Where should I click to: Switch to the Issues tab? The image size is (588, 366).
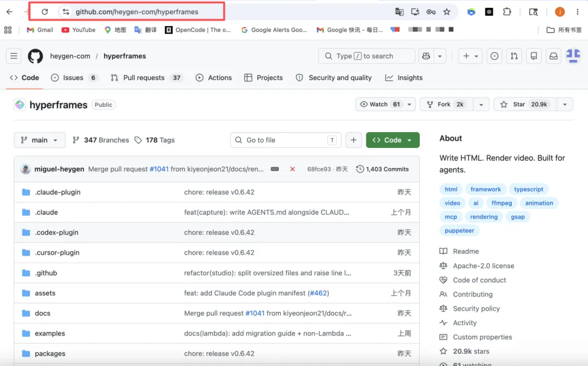74,78
